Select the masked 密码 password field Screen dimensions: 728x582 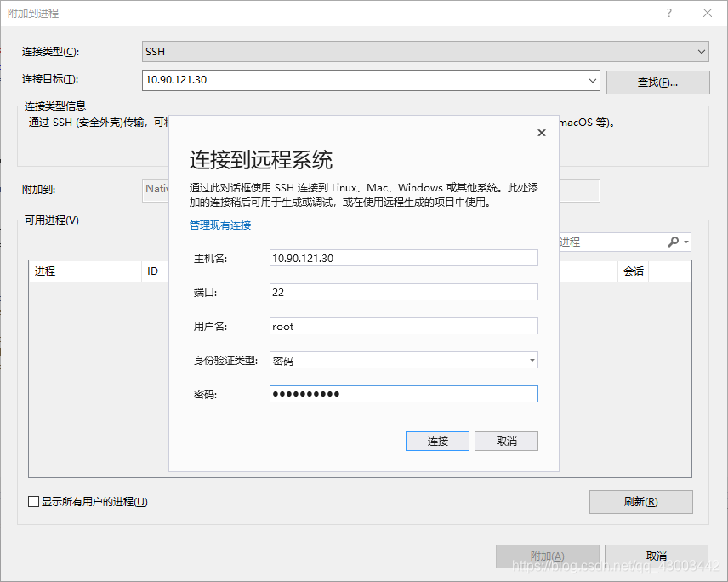click(403, 394)
